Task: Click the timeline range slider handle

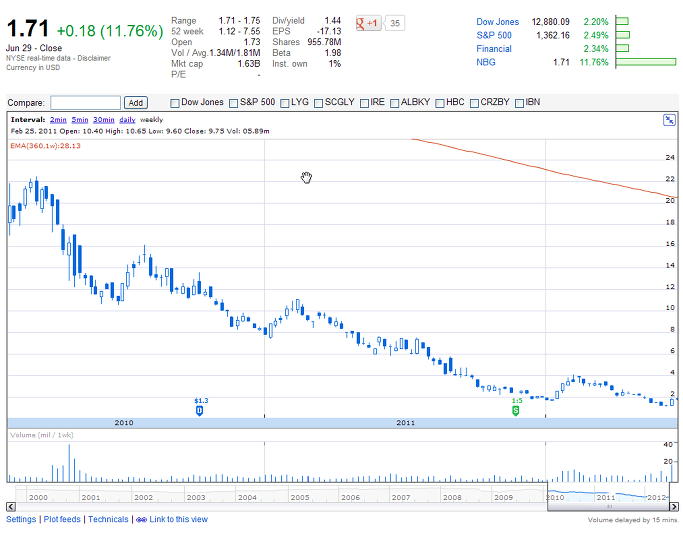Action: tap(610, 506)
